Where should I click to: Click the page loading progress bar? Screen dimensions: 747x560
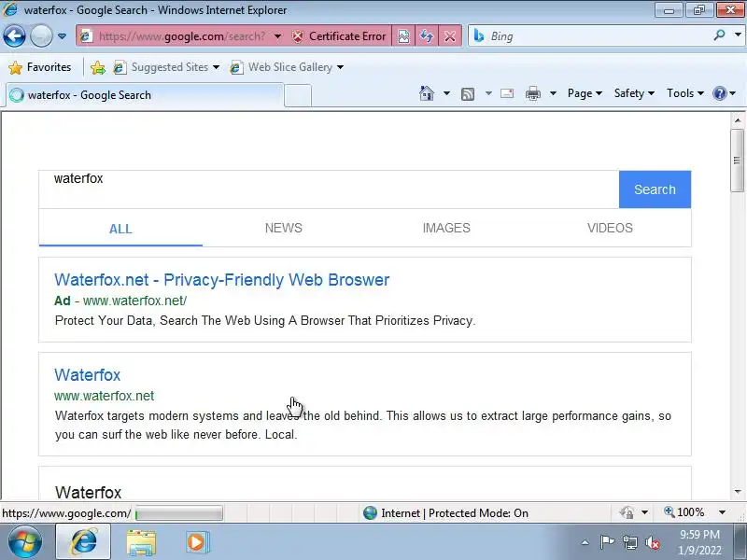(x=178, y=513)
